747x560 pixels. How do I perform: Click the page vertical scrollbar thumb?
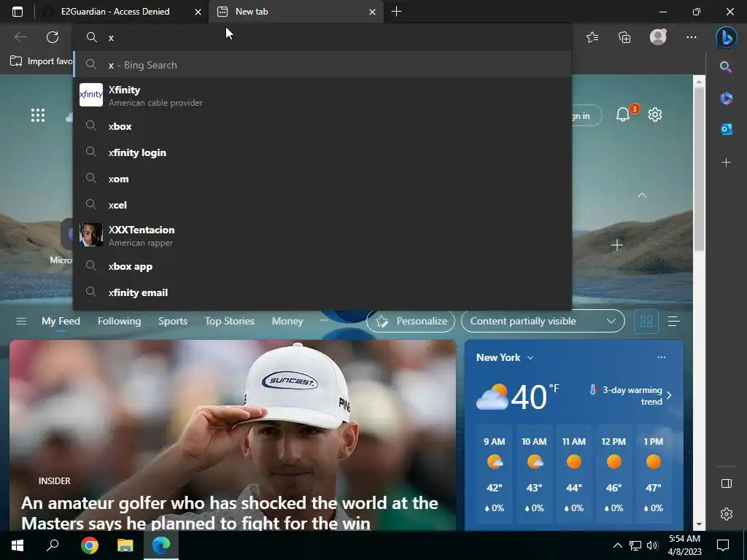pos(698,168)
